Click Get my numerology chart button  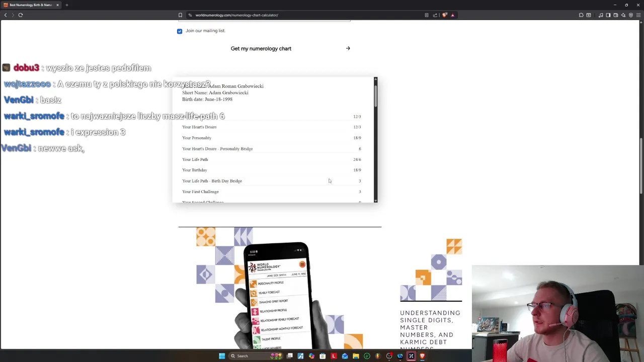(x=261, y=49)
